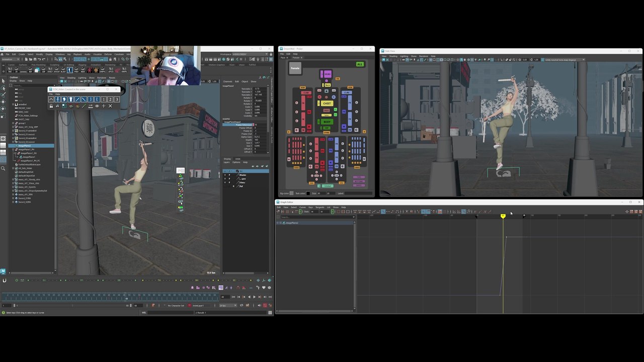This screenshot has width=644, height=362.
Task: Open the Curves menu in Graph Editor
Action: coord(302,207)
